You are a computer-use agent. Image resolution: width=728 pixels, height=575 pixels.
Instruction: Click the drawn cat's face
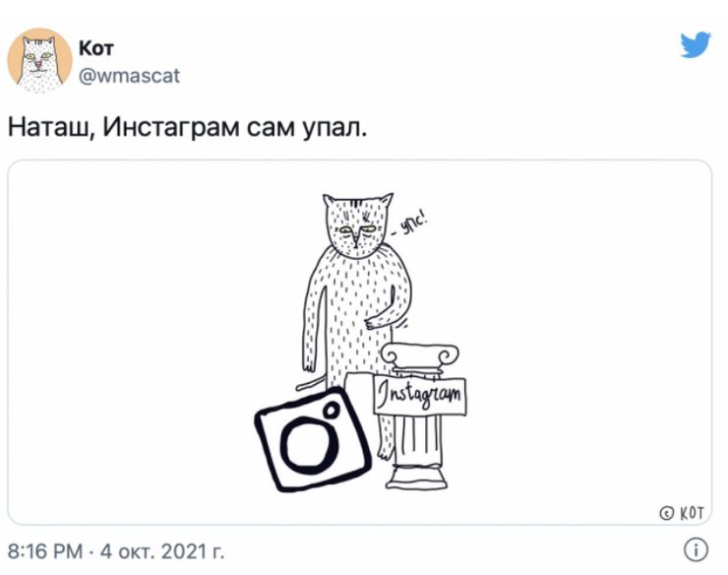pyautogui.click(x=357, y=225)
